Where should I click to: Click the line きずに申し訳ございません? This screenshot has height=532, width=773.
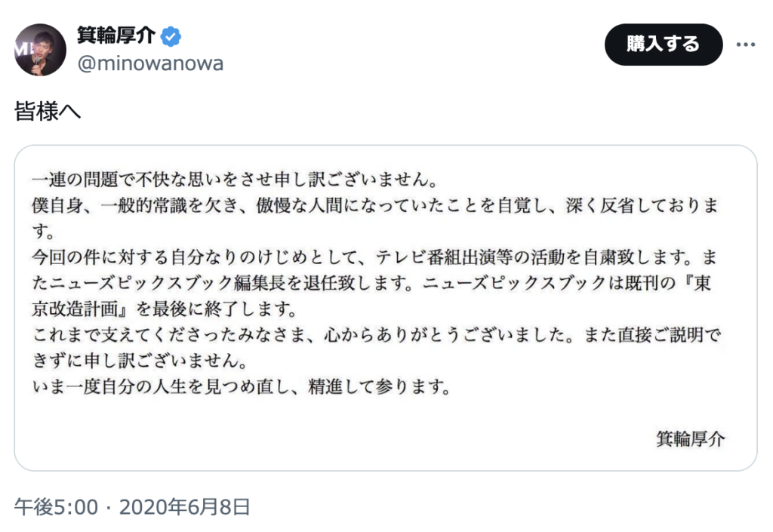point(140,361)
